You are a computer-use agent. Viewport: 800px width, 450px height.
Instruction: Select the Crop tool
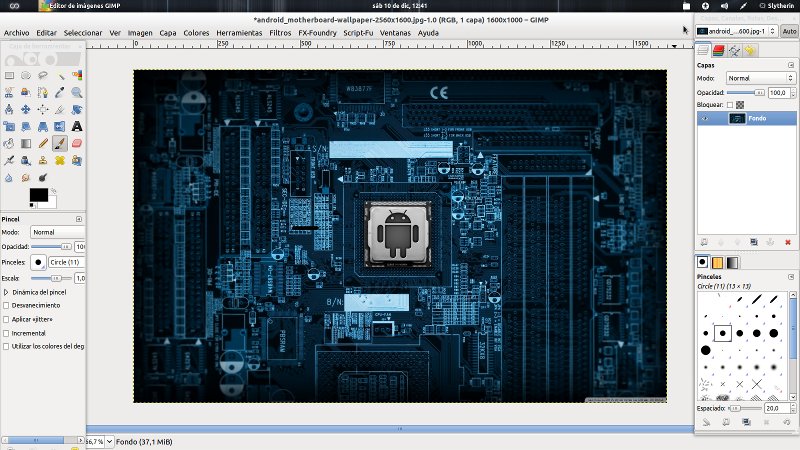[60, 109]
